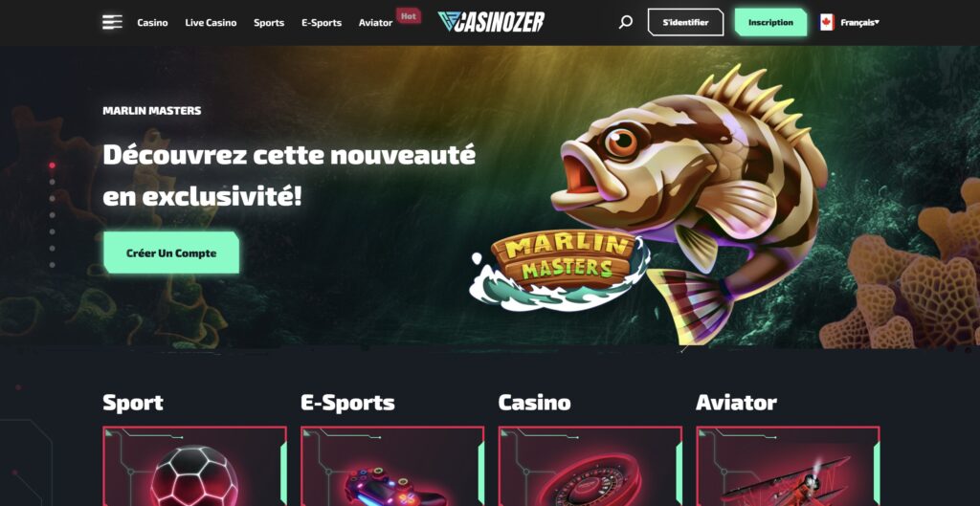This screenshot has width=980, height=506.
Task: Click the Inscription sign-up button
Action: tap(770, 22)
